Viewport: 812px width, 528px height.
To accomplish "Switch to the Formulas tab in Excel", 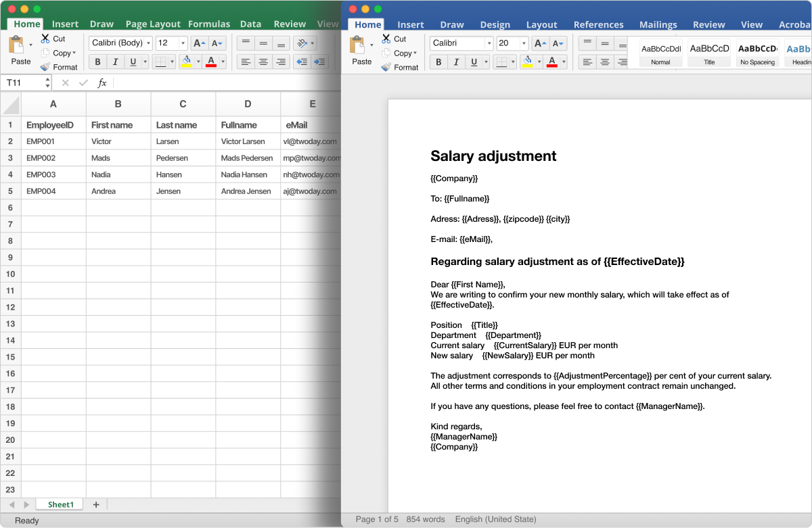I will pos(209,24).
